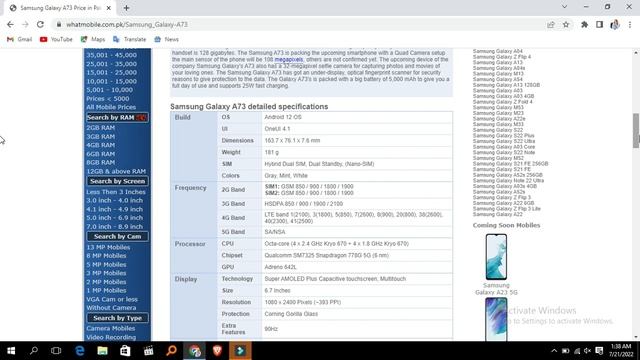Open Gmail bookmark
This screenshot has width=640, height=360.
pyautogui.click(x=20, y=39)
